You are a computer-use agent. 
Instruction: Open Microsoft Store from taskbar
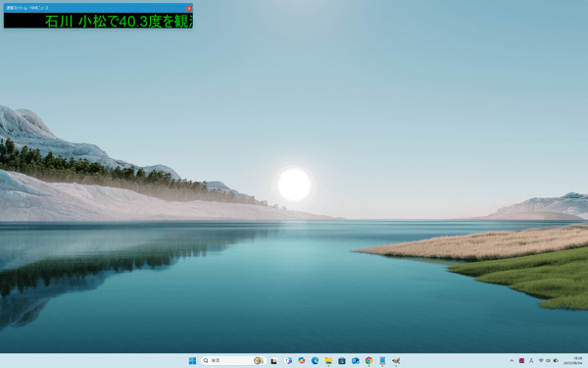click(x=342, y=361)
